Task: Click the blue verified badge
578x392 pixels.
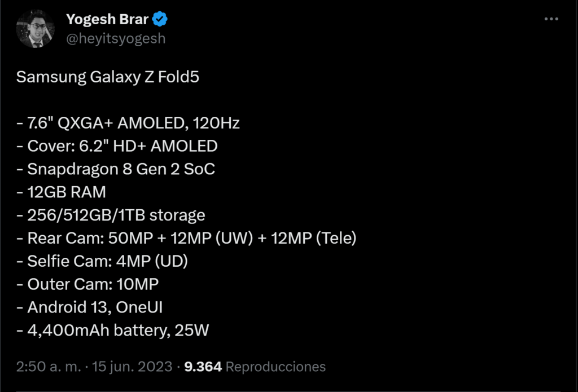Action: point(160,20)
